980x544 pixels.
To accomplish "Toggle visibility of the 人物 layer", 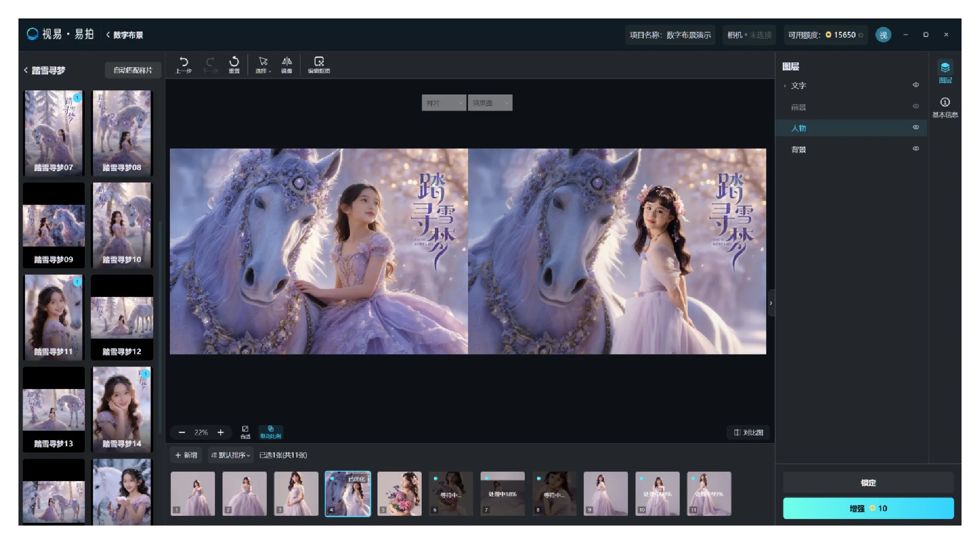I will coord(916,128).
